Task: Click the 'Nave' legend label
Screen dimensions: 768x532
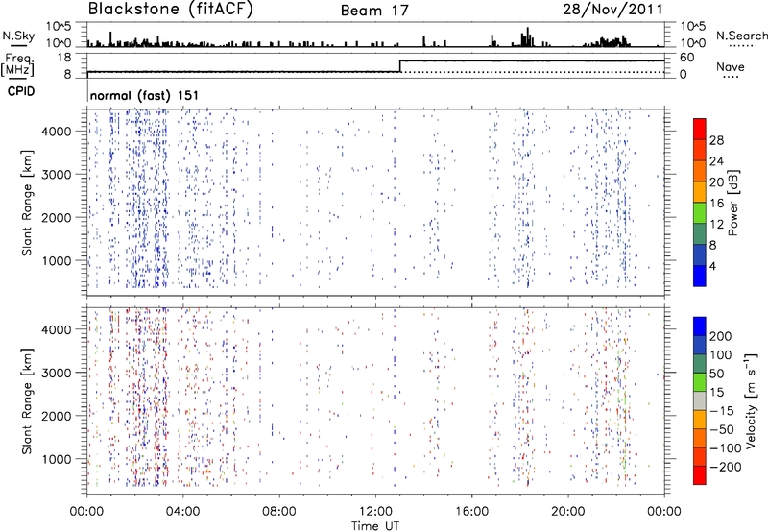Action: coord(730,67)
